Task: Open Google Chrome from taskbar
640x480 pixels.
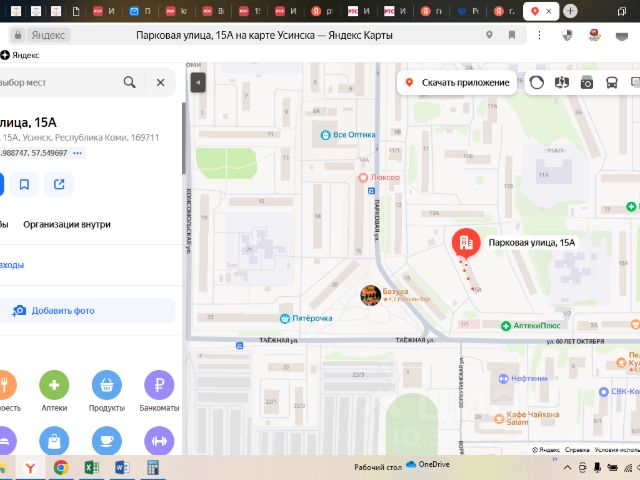Action: [61, 468]
